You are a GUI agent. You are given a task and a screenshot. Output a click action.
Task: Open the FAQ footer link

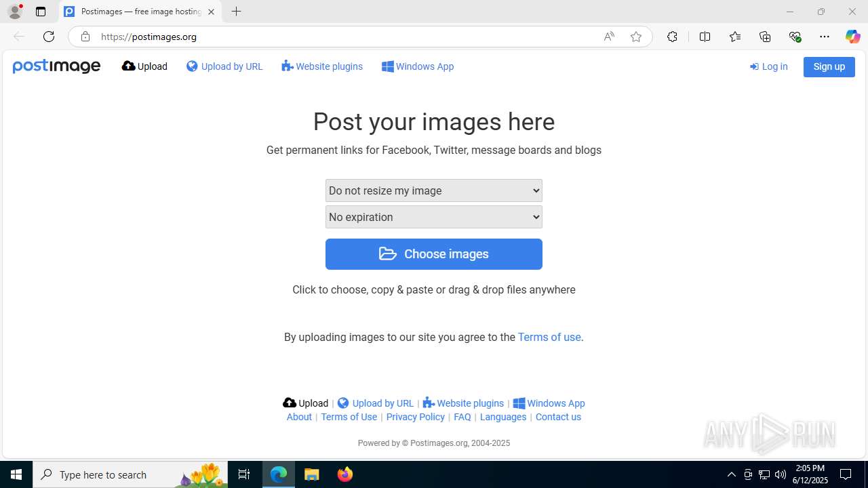[x=462, y=417]
